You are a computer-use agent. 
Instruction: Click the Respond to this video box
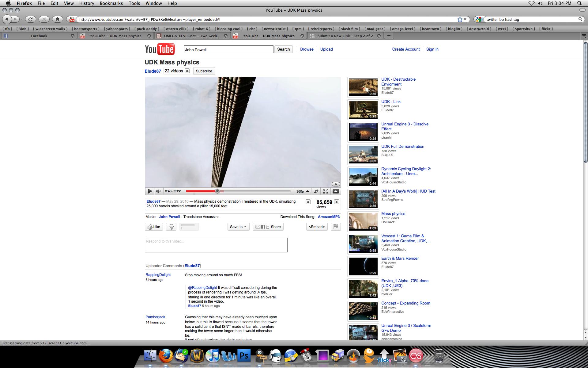[x=216, y=245]
